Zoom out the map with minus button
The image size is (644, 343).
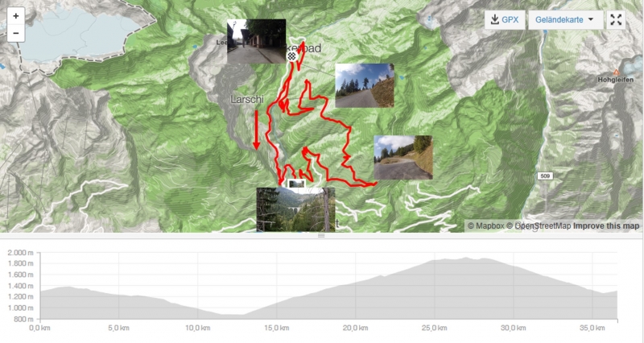coord(15,33)
